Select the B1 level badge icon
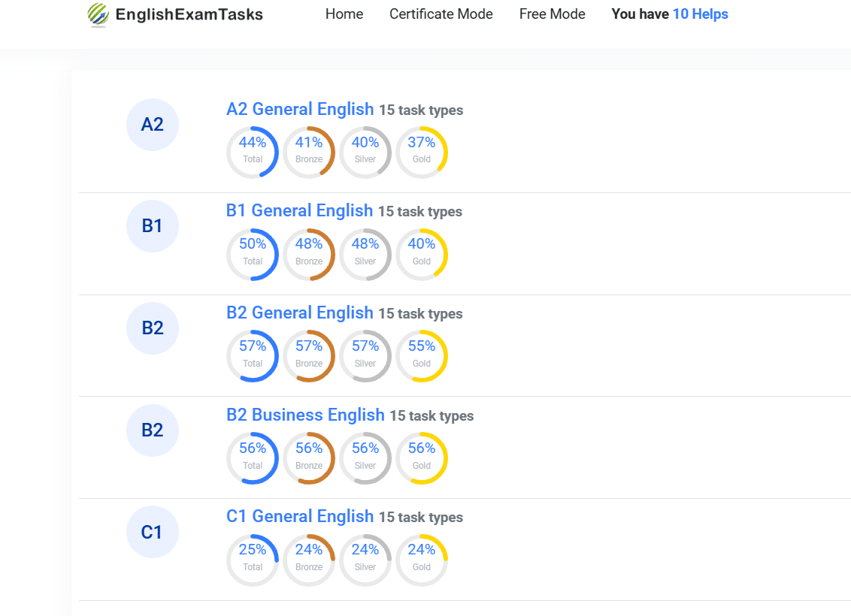 [x=152, y=226]
